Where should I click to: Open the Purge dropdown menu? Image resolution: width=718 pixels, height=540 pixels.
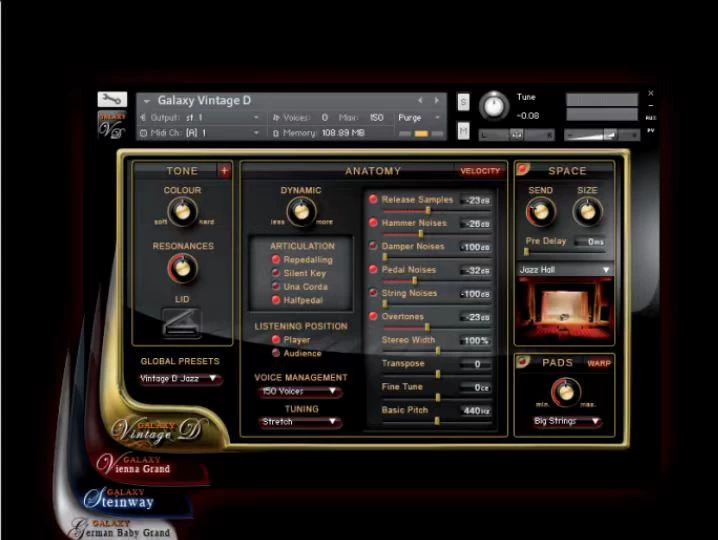419,118
